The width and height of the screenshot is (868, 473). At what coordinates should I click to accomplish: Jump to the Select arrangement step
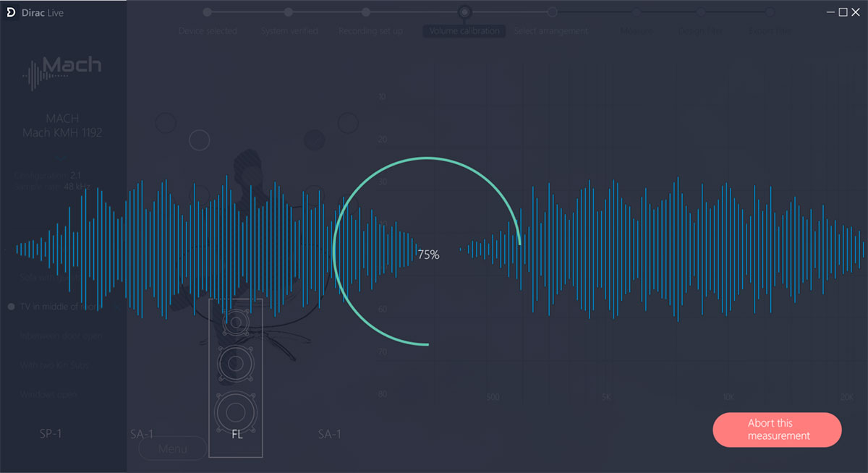pos(552,12)
